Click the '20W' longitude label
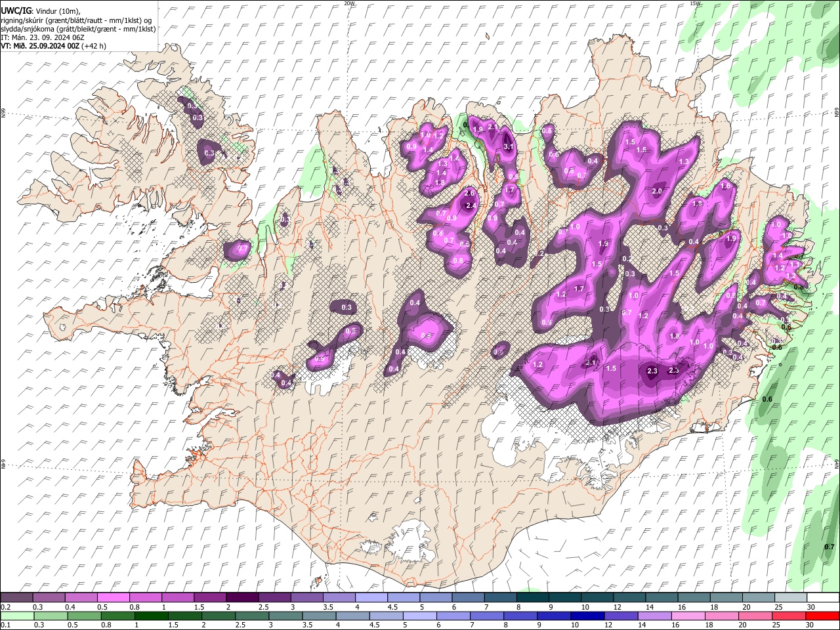 (348, 3)
